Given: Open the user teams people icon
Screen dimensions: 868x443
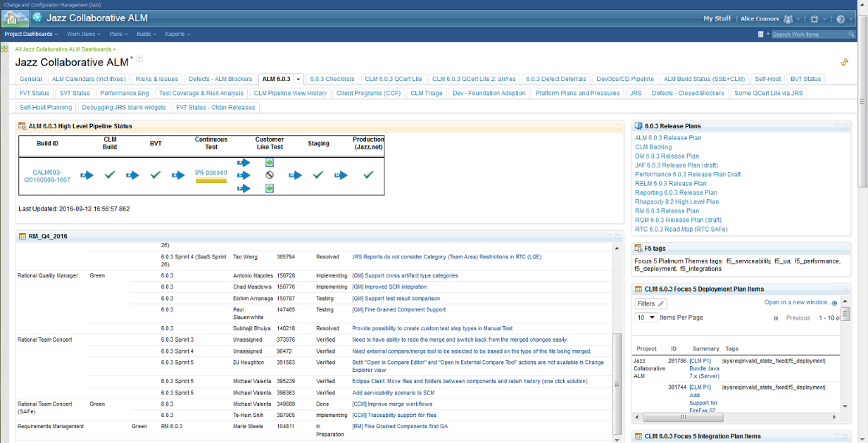Looking at the screenshot, I should tap(788, 19).
